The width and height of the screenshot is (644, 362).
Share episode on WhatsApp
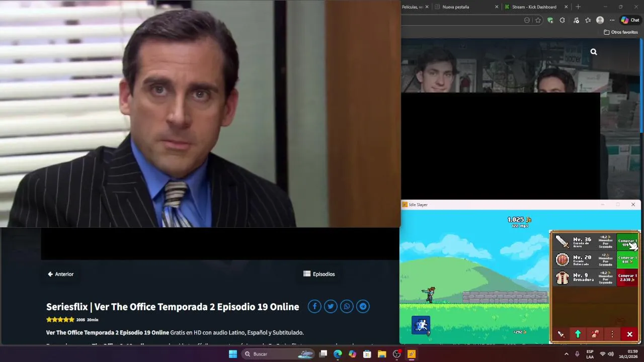click(347, 306)
